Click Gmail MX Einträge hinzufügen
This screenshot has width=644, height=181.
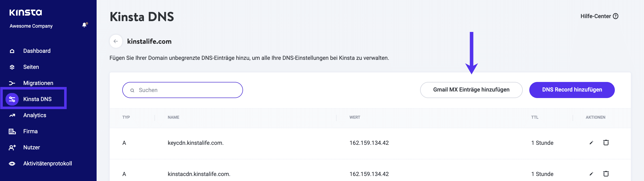point(471,89)
